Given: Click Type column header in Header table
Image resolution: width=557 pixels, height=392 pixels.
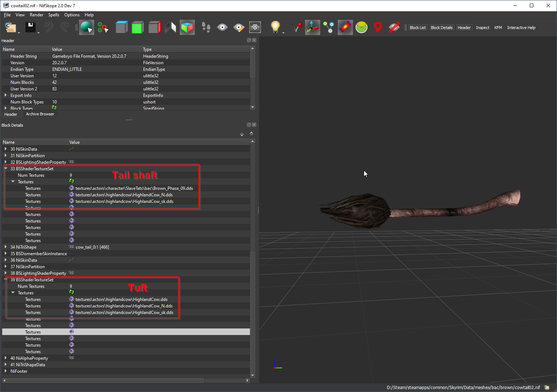Looking at the screenshot, I should (x=195, y=49).
